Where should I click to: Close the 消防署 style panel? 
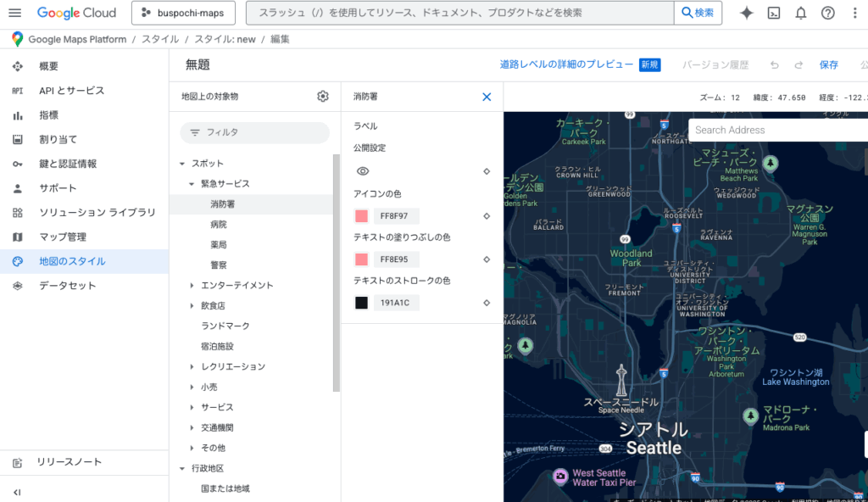(487, 97)
